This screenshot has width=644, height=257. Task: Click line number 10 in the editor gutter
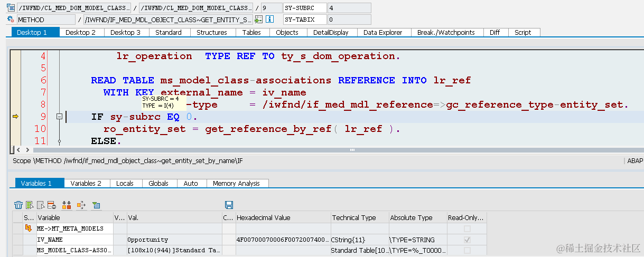[x=40, y=129]
